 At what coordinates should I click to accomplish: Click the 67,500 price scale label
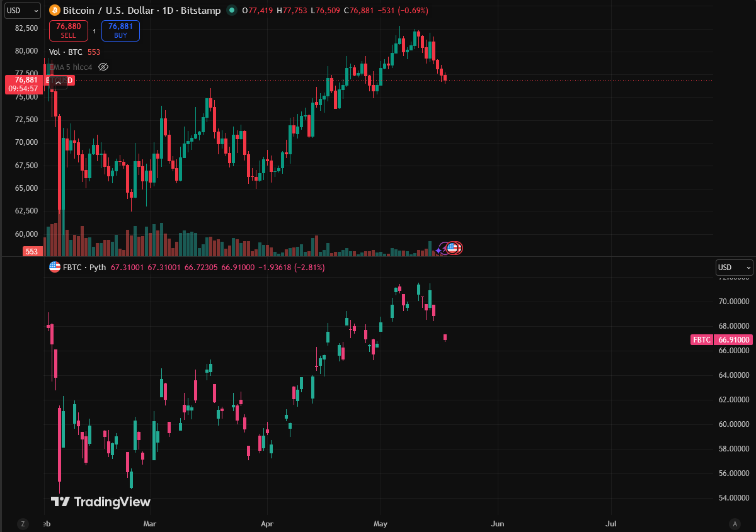coord(26,166)
